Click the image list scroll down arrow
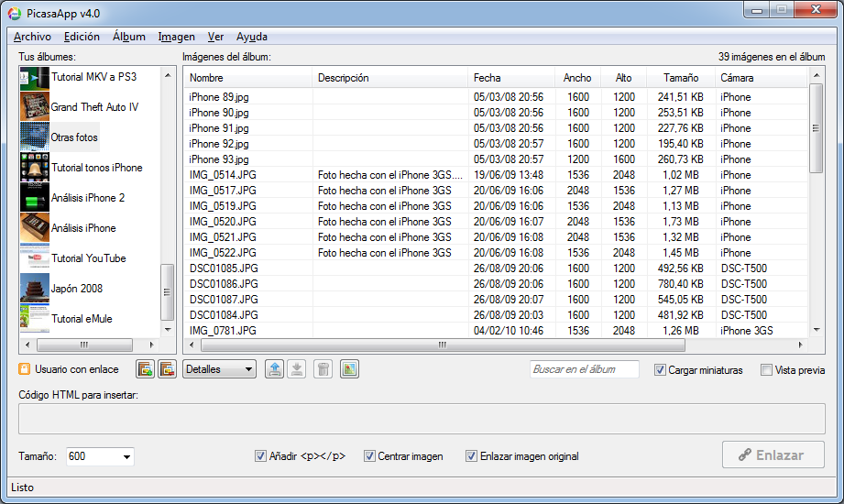The height and width of the screenshot is (504, 844). click(816, 330)
